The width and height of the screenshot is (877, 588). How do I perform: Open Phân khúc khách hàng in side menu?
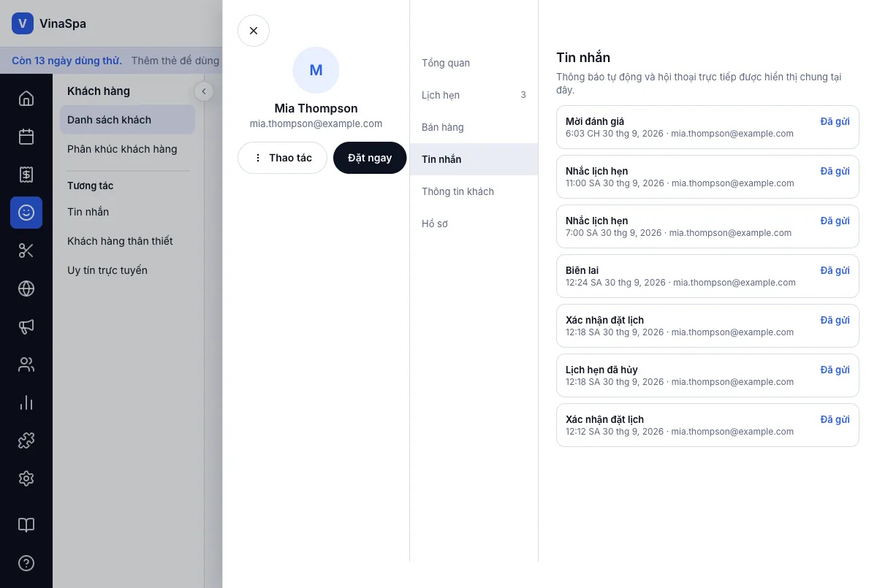[127, 149]
